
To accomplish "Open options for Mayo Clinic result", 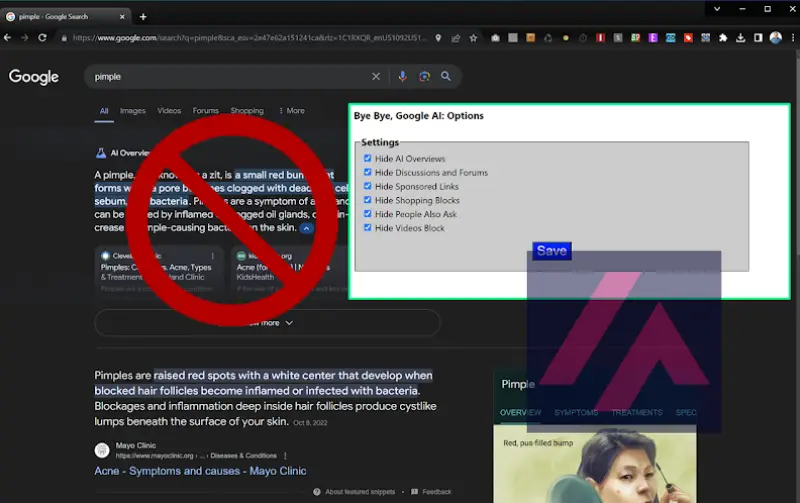I will (285, 456).
